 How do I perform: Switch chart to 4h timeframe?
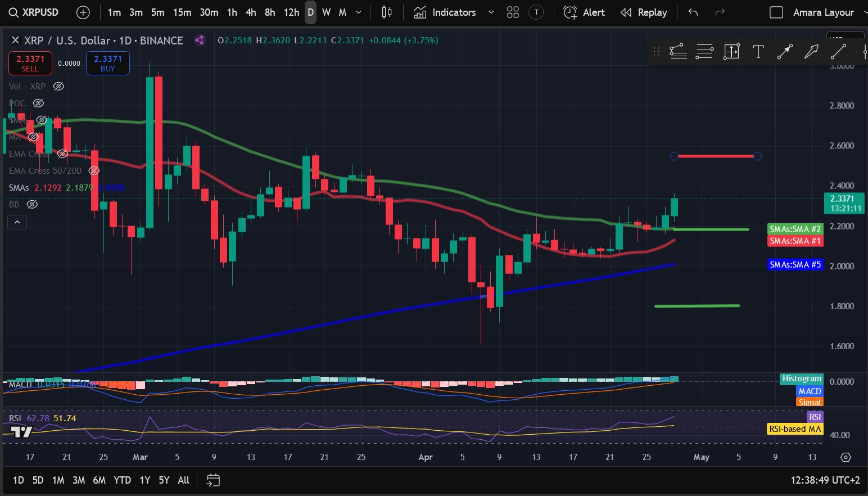coord(251,12)
